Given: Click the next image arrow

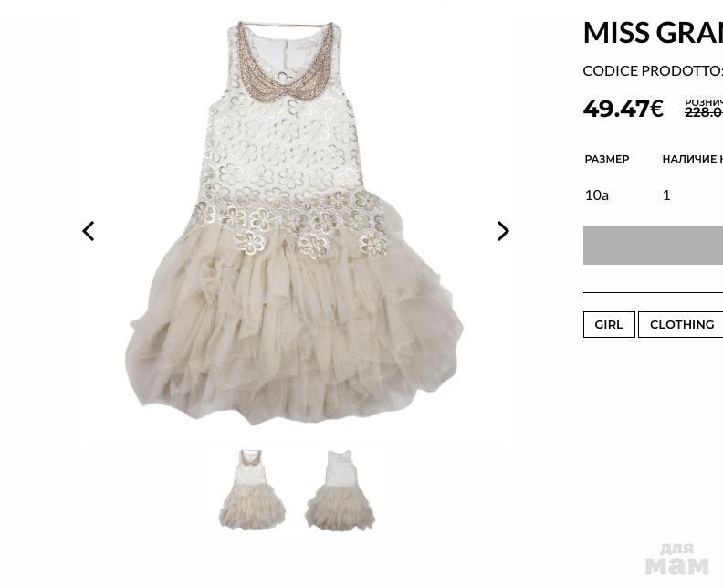Looking at the screenshot, I should 502,231.
